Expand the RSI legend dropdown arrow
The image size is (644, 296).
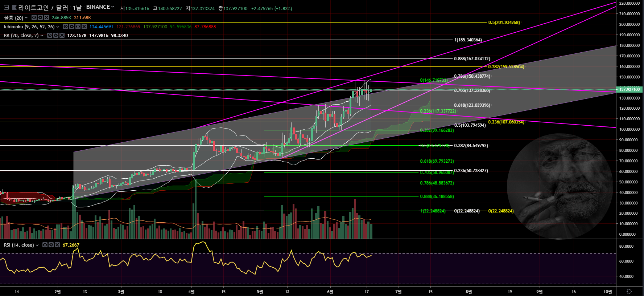click(x=37, y=245)
